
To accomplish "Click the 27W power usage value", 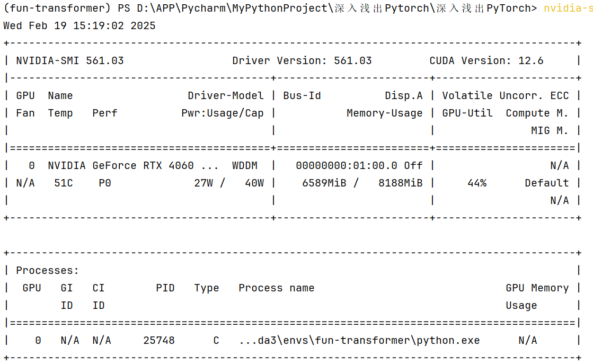I will click(203, 183).
